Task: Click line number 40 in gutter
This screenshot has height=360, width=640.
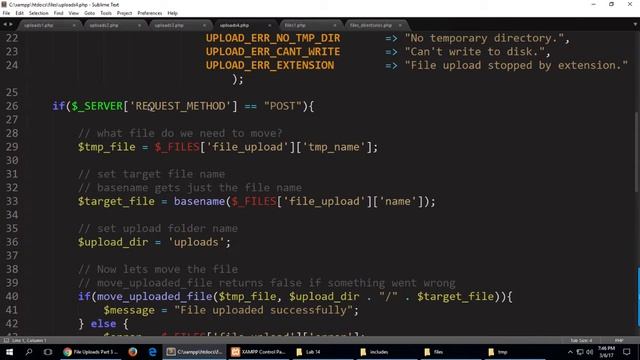Action: tap(12, 296)
